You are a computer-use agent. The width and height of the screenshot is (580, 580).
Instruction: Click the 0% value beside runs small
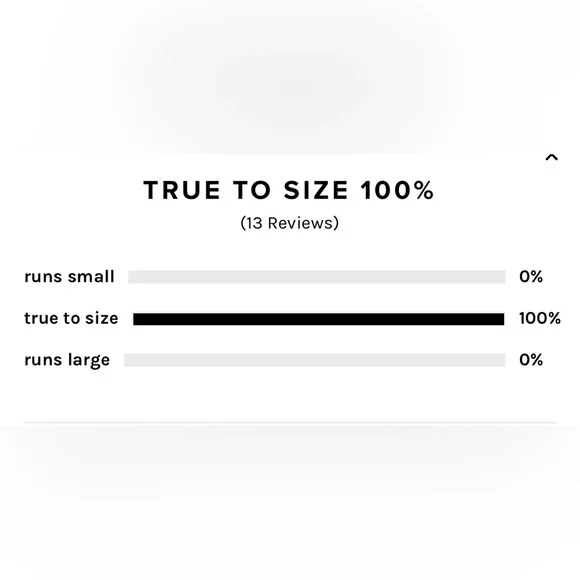(x=531, y=277)
